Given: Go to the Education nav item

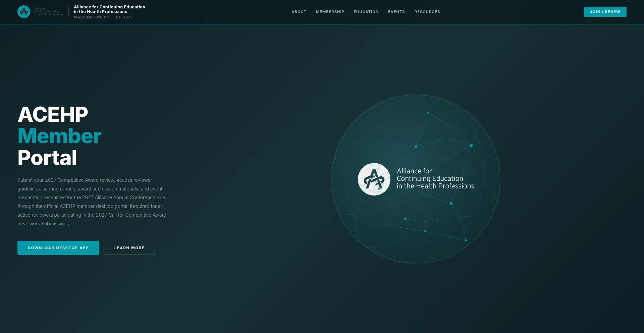Looking at the screenshot, I should pyautogui.click(x=366, y=12).
